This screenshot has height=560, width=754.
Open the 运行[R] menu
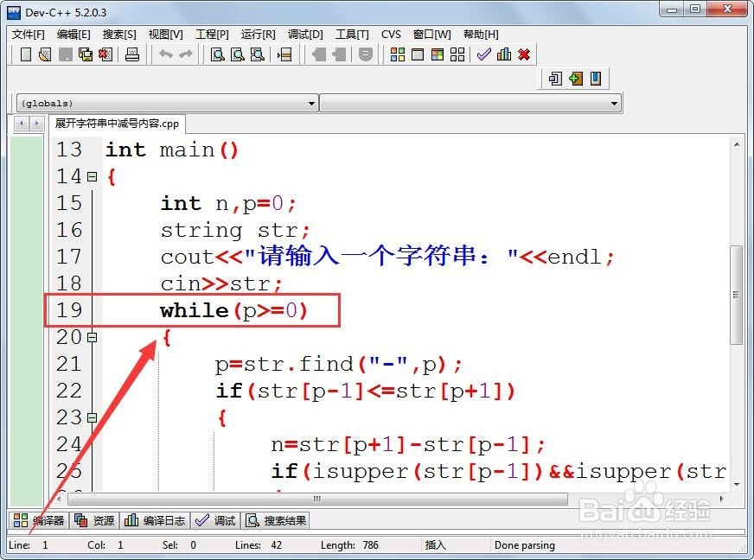click(256, 34)
